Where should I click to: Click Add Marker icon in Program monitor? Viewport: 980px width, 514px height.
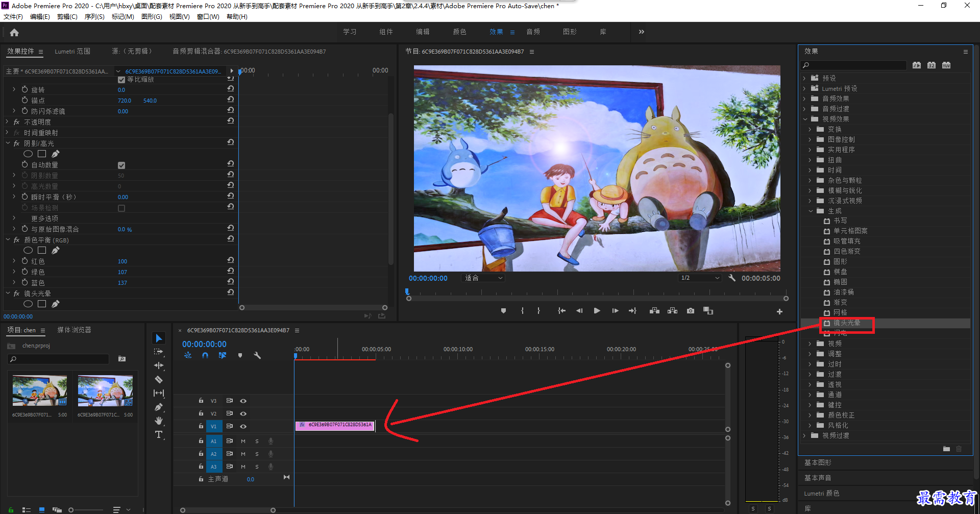[503, 311]
